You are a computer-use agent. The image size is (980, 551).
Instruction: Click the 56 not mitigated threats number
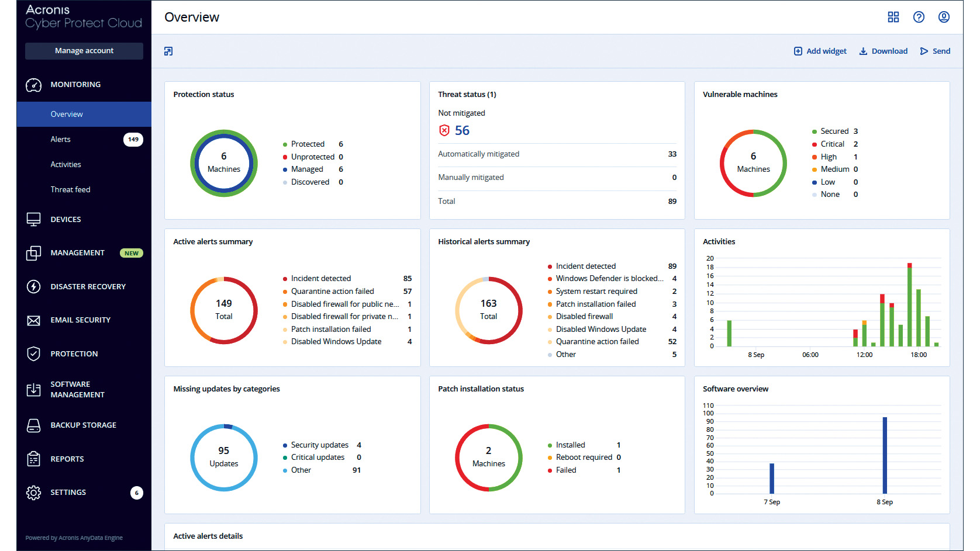point(462,131)
